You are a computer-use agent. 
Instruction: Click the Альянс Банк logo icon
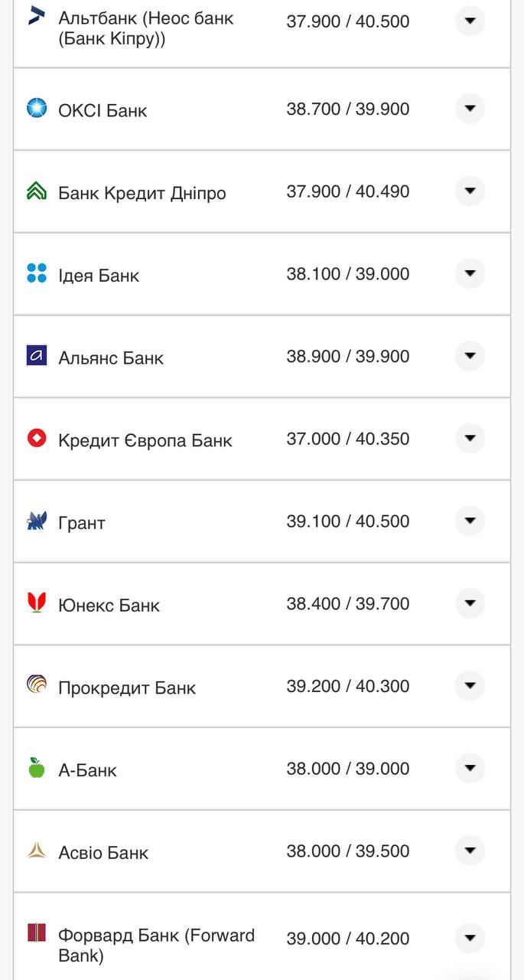37,356
